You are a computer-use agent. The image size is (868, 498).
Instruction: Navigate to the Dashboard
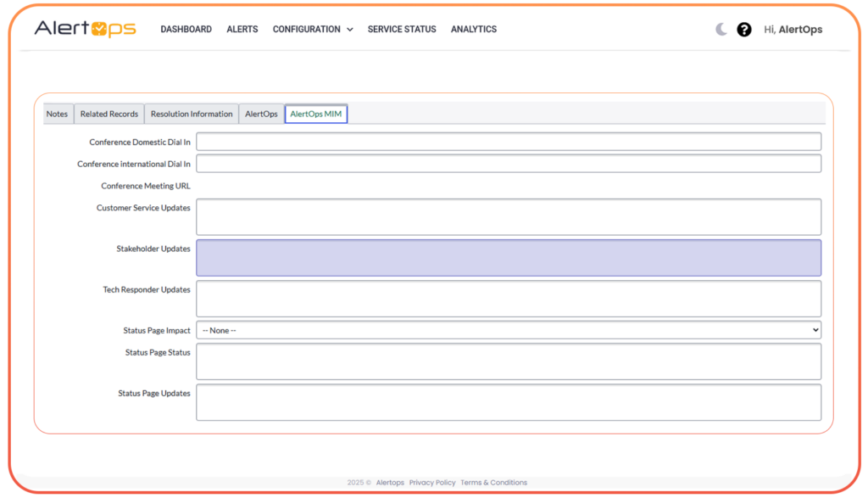click(186, 29)
